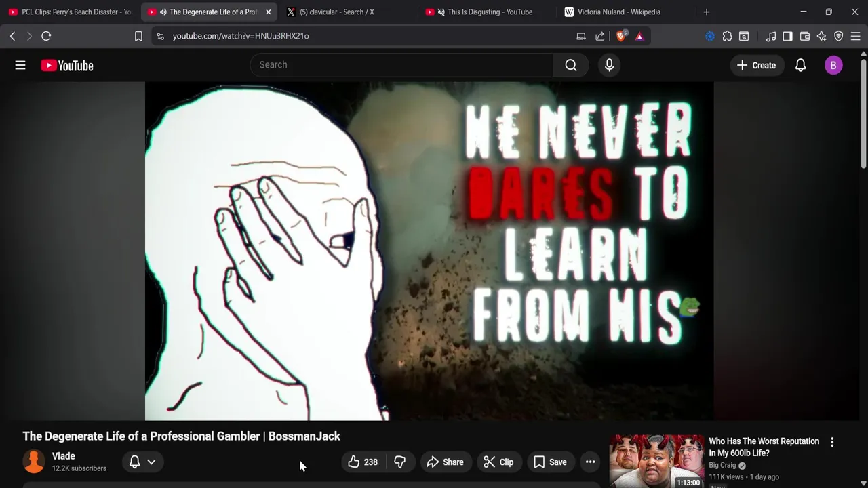Bookmark this page in the toolbar
Image resolution: width=868 pixels, height=488 pixels.
[138, 36]
